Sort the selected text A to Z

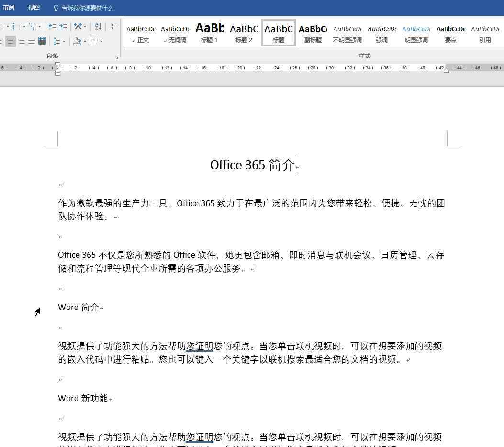[x=98, y=26]
